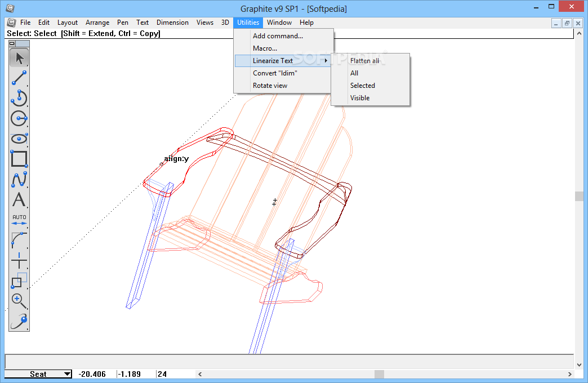The image size is (588, 383).
Task: Select the Rectangle tool
Action: tap(19, 159)
